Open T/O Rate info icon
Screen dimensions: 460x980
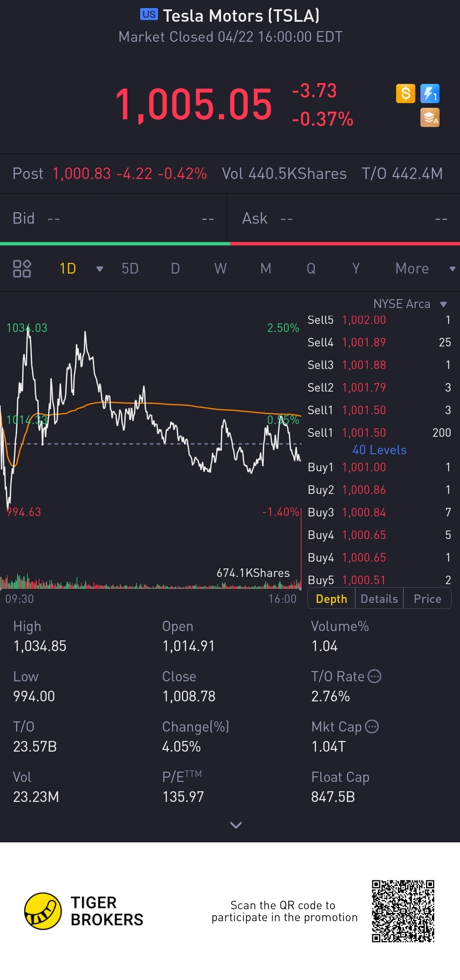[x=374, y=676]
